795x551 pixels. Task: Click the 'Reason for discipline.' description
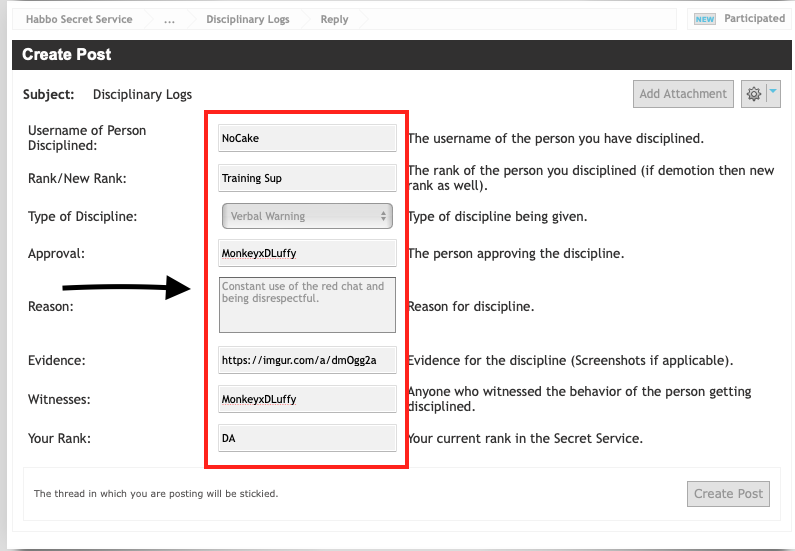tap(471, 307)
